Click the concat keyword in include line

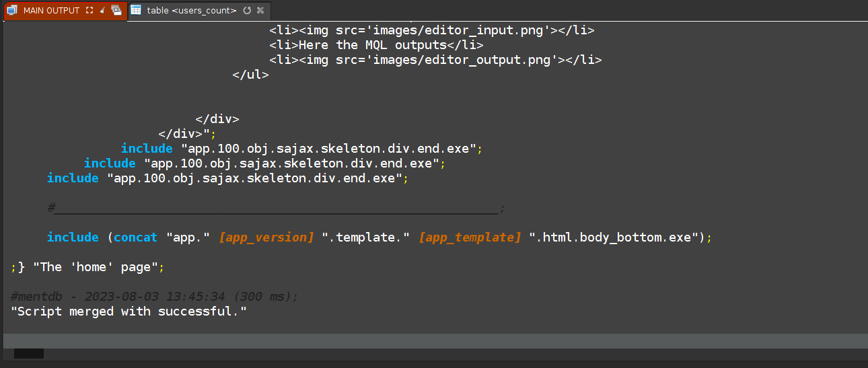coord(135,237)
